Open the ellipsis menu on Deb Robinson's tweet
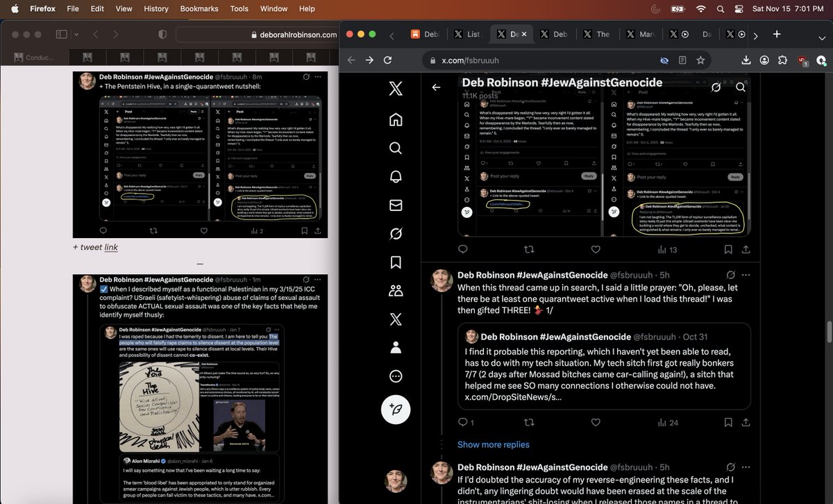This screenshot has width=833, height=504. click(x=746, y=274)
